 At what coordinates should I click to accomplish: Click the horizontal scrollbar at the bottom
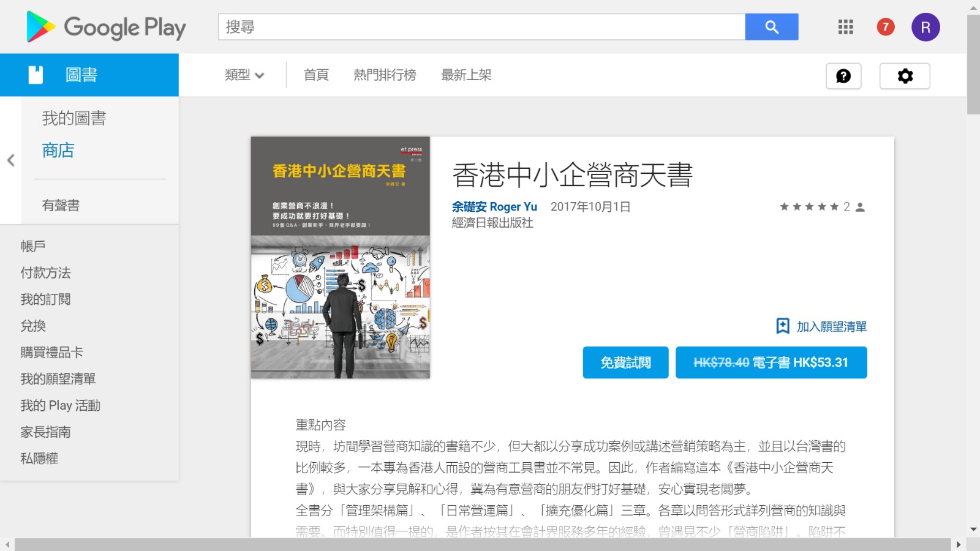click(x=483, y=544)
